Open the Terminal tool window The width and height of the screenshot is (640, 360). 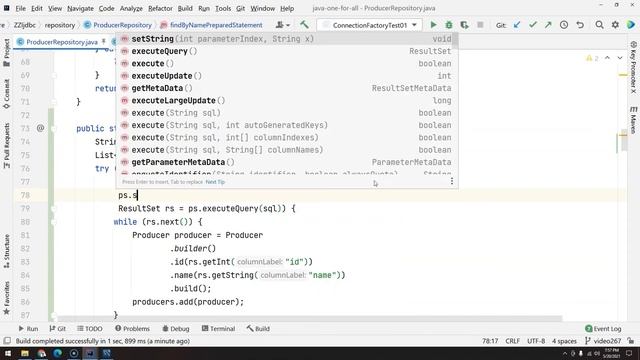click(x=218, y=329)
